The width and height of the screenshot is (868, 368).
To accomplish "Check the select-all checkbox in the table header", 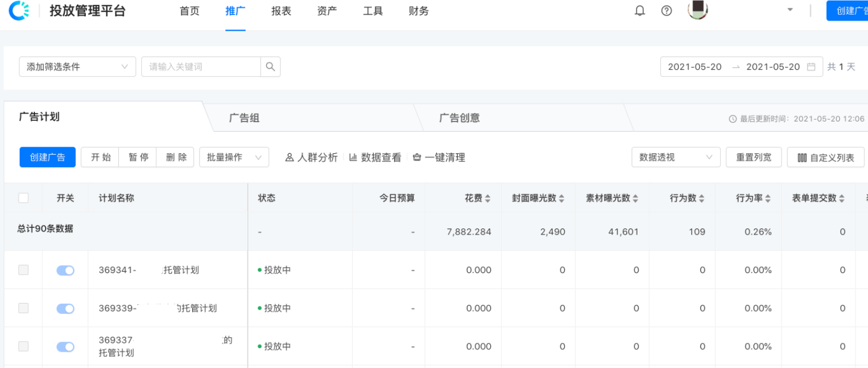I will 23,197.
